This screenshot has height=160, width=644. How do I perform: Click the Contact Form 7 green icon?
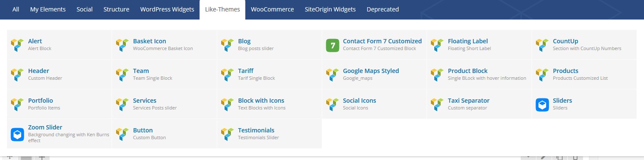point(333,45)
